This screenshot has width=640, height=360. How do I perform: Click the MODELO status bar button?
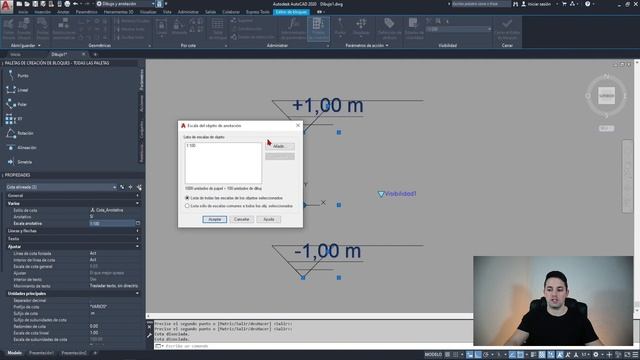click(x=433, y=355)
